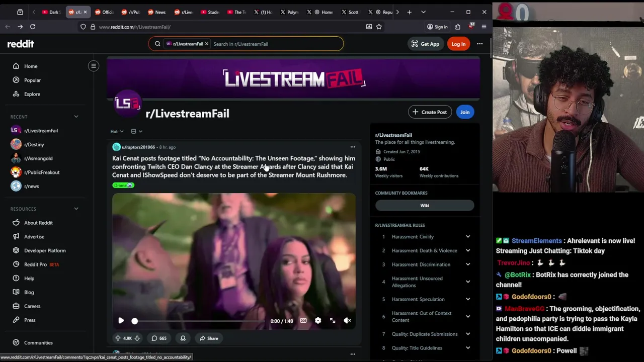
Task: Sign in to the browser account
Action: [x=437, y=27]
